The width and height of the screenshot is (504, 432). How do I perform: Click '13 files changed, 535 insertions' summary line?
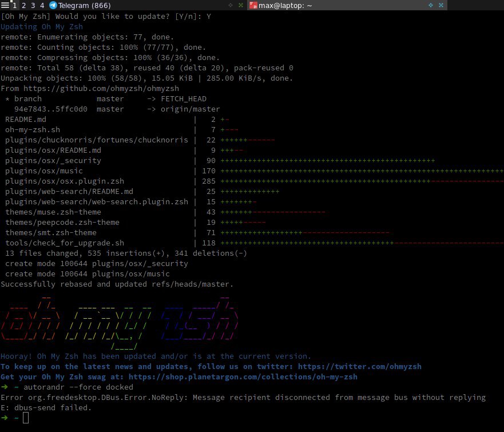pos(126,253)
